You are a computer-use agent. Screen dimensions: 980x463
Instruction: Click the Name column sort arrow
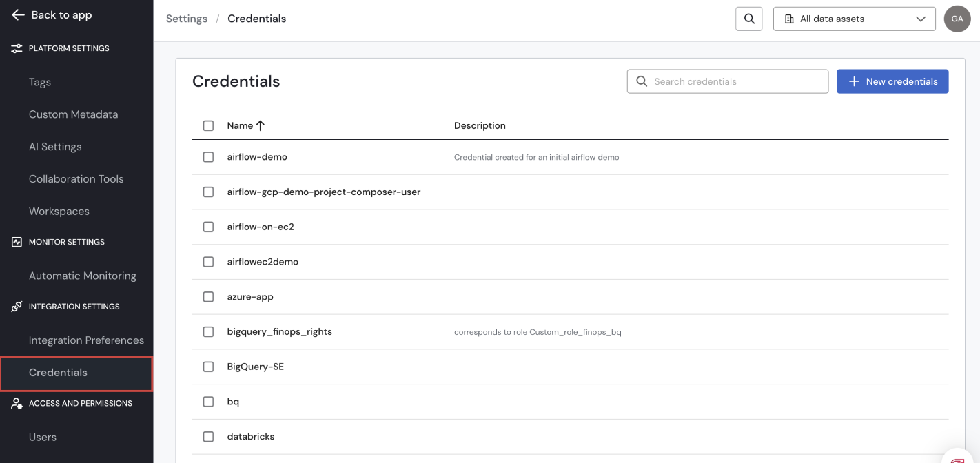click(x=261, y=125)
